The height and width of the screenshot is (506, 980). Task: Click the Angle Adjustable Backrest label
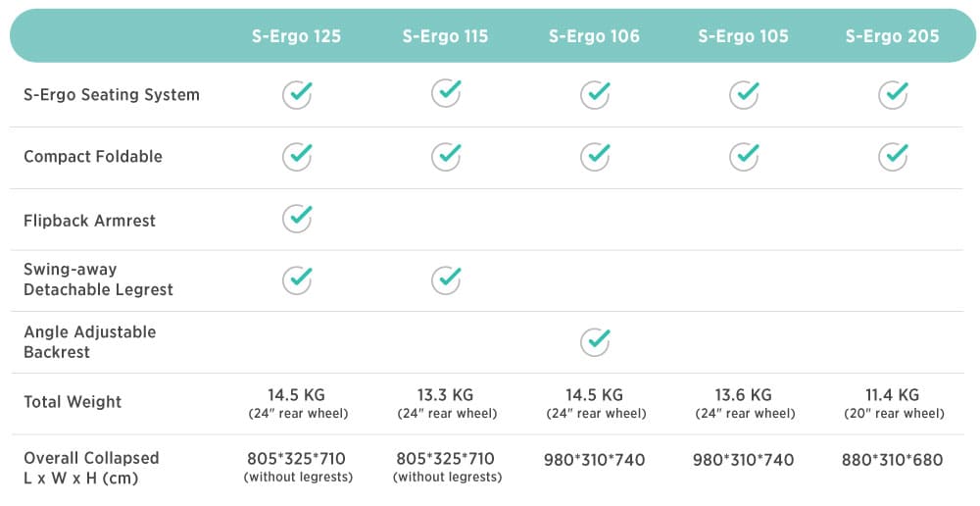pos(89,341)
